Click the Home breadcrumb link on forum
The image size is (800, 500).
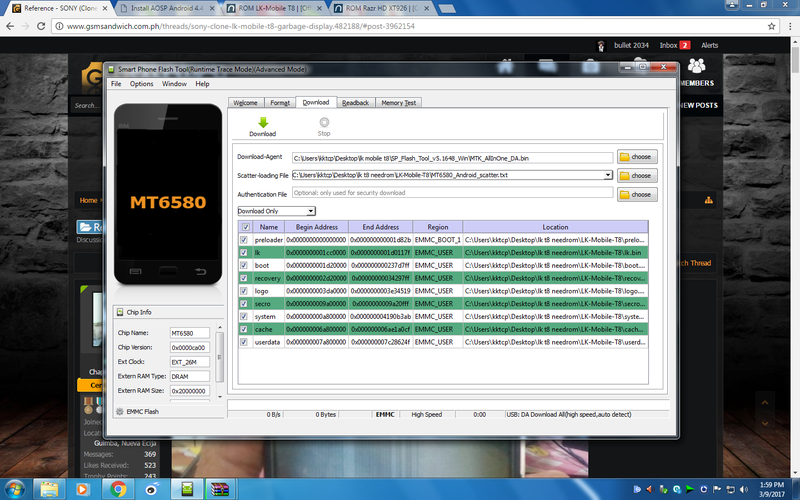coord(88,200)
